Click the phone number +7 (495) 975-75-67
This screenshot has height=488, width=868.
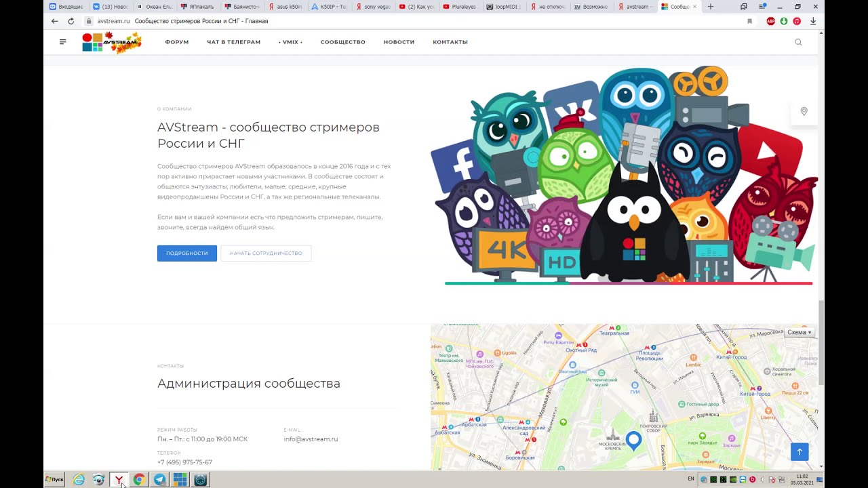click(184, 462)
